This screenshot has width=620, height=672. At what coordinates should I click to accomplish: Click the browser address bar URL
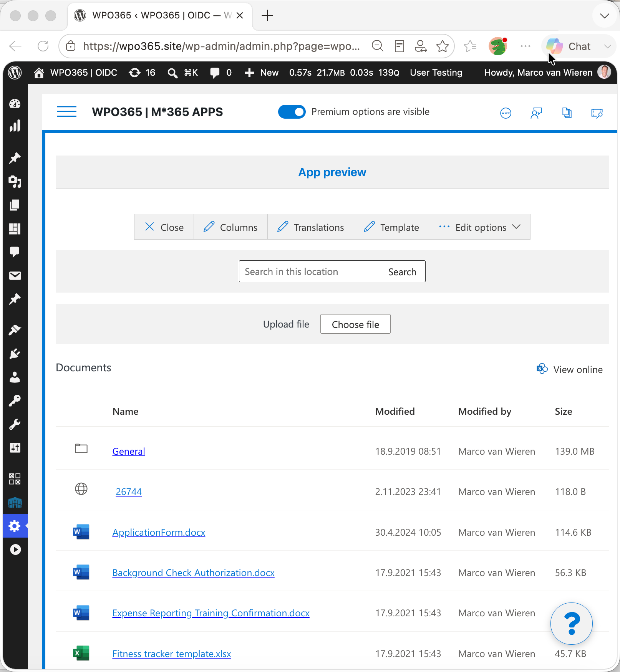tap(221, 46)
